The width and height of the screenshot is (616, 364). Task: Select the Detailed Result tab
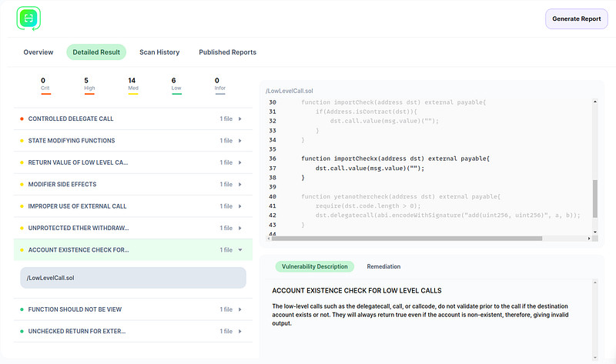tap(96, 52)
